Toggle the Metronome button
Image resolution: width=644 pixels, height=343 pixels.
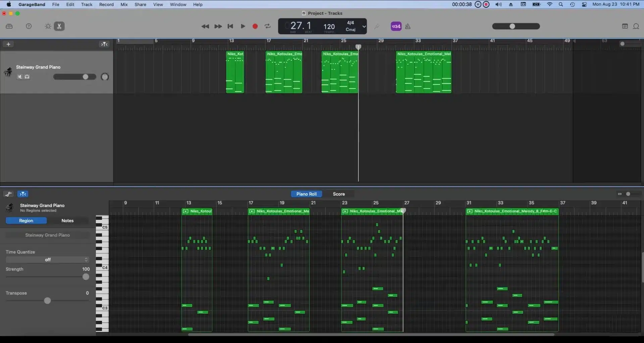[408, 26]
